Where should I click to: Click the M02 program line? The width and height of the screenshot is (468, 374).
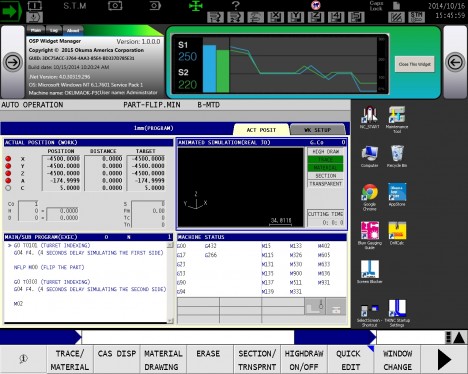tap(18, 304)
